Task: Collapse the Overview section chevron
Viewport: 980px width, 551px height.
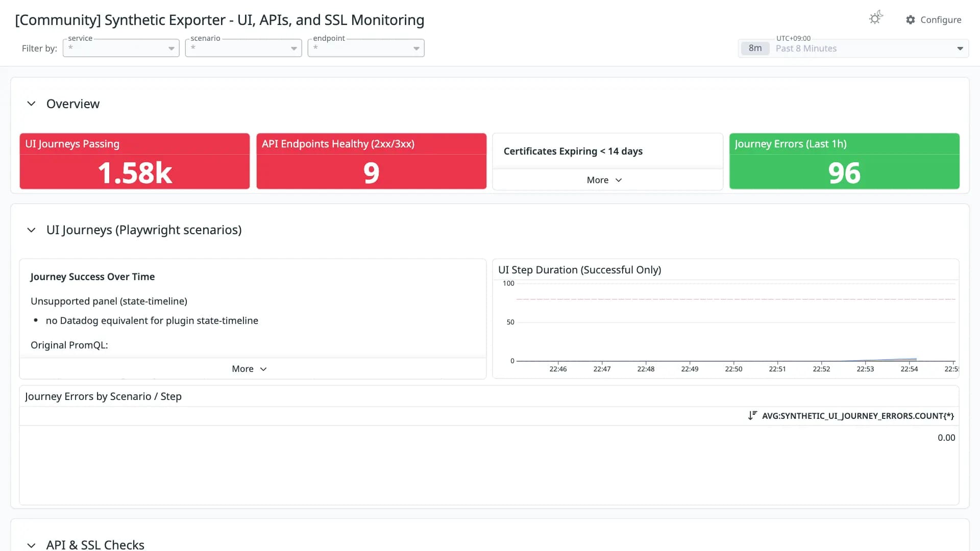Action: pos(31,104)
